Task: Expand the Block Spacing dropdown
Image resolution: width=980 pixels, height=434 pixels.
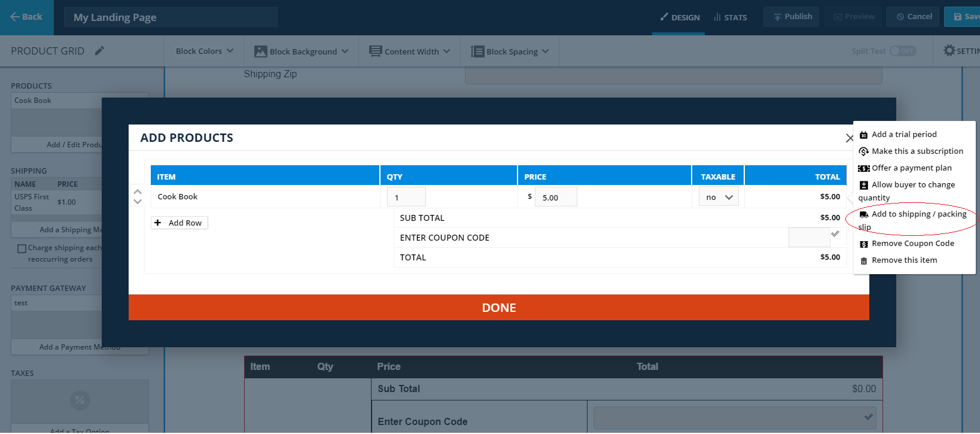Action: tap(510, 51)
